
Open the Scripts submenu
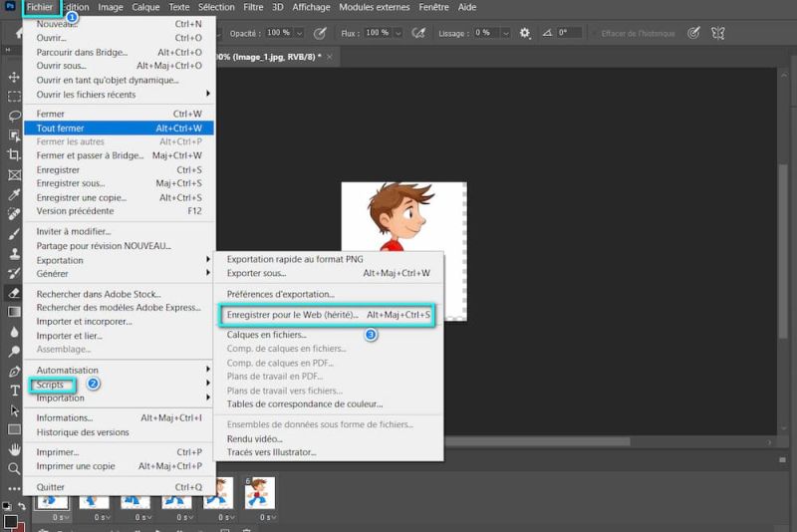(50, 384)
